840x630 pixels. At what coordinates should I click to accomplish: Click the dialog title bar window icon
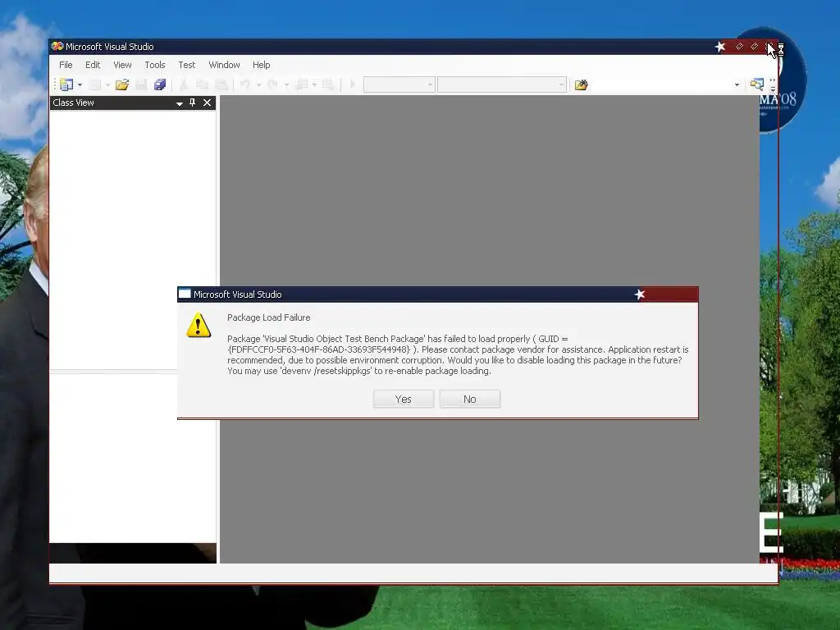click(x=185, y=294)
